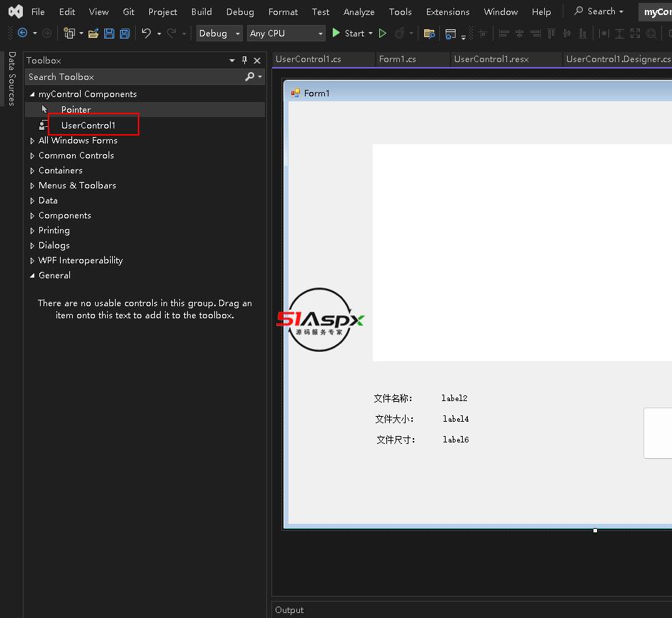Pin the Toolbox panel with auto-hide icon
The height and width of the screenshot is (618, 672).
coord(244,61)
